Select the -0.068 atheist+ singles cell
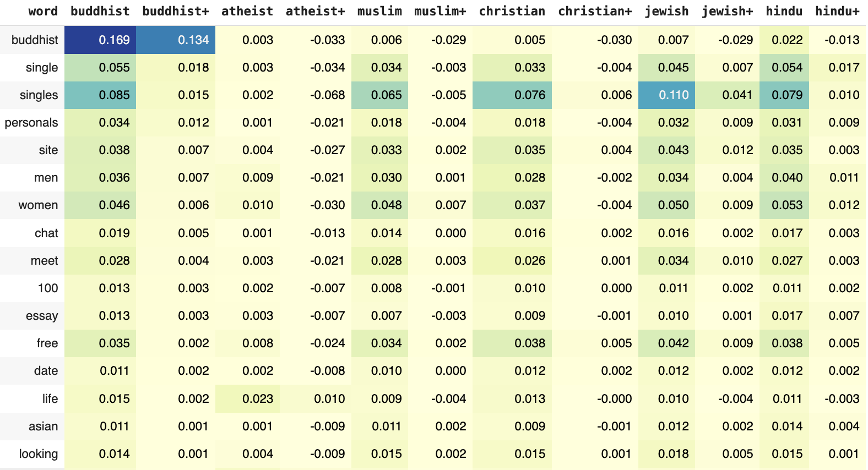Image resolution: width=868 pixels, height=470 pixels. pyautogui.click(x=316, y=95)
